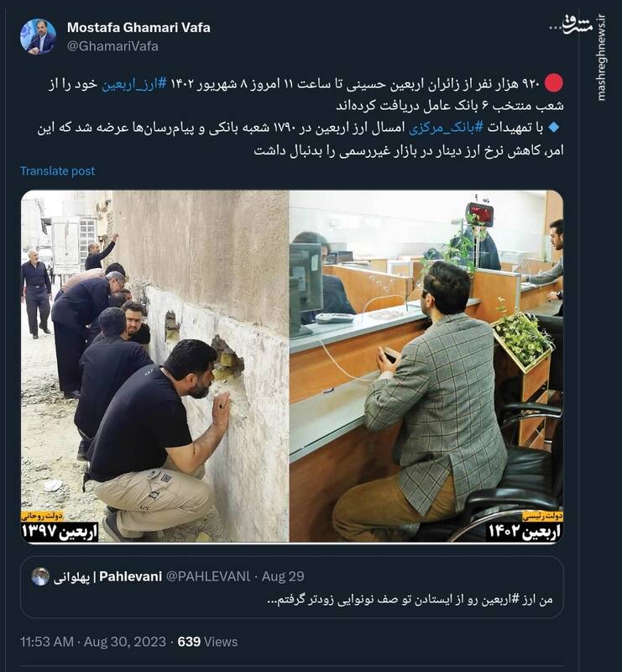Open the left photo labeled اربعین ۱۳۹۷
Screen dimensions: 622x672
[154, 366]
